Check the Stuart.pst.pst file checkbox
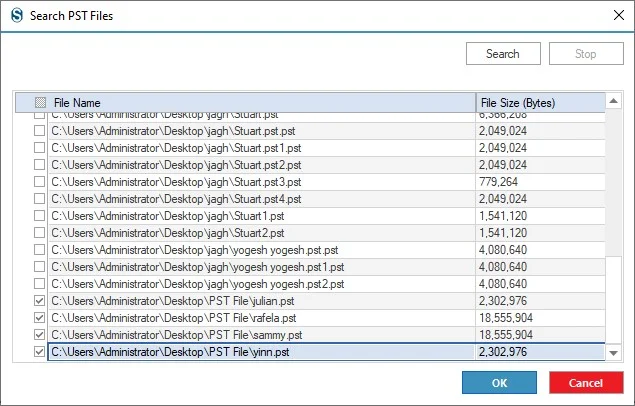Image resolution: width=635 pixels, height=406 pixels. tap(39, 131)
